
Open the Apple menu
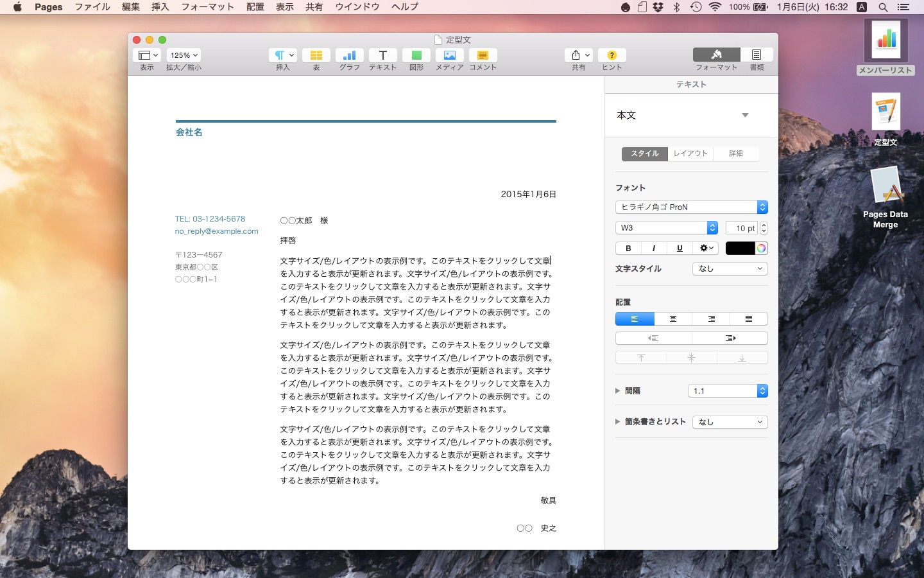(17, 7)
